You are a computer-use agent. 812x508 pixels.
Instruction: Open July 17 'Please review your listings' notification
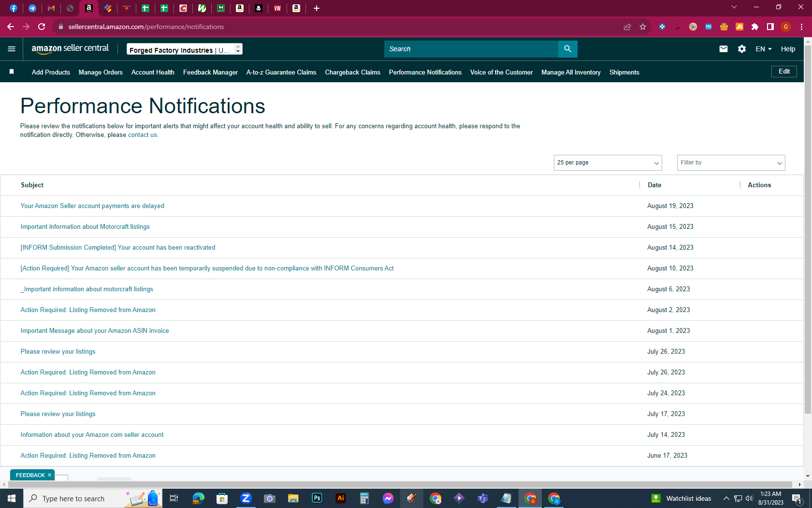coord(58,414)
